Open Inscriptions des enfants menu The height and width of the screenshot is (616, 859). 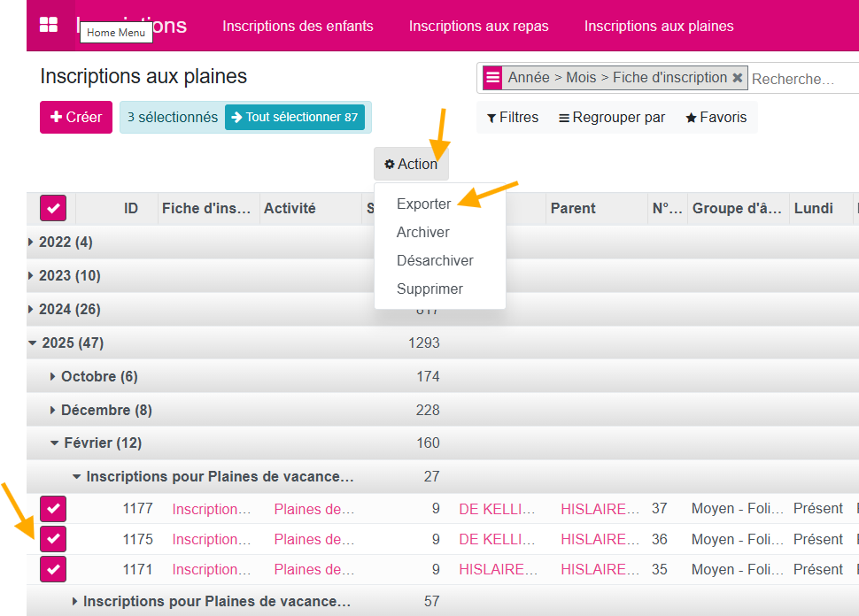[298, 26]
